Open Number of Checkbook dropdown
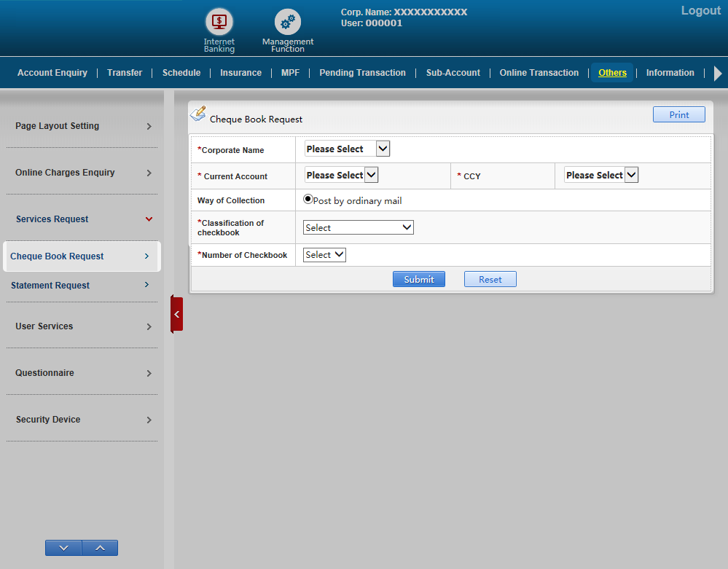 point(324,255)
